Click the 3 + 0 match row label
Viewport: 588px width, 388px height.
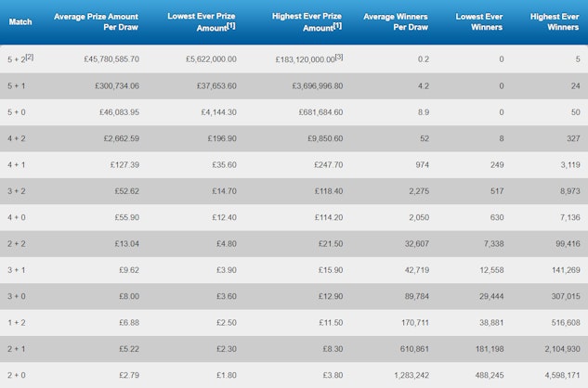[17, 296]
